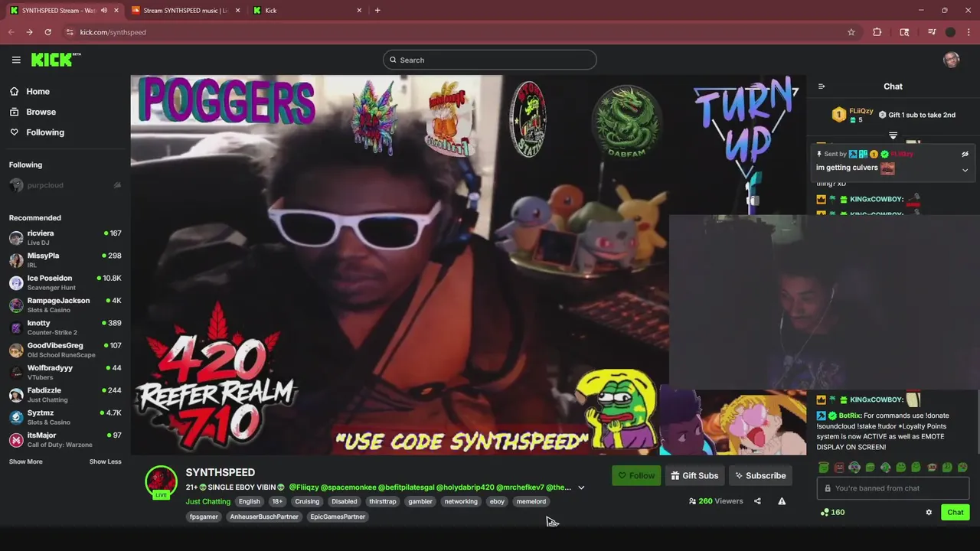Reload the page

[47, 32]
